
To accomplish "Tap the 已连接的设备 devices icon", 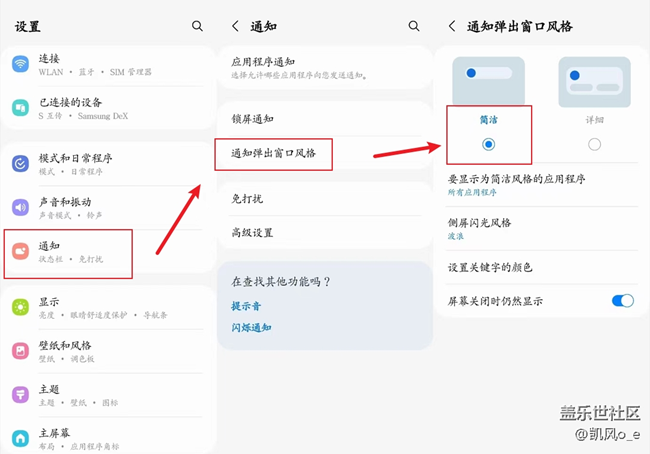I will click(x=20, y=108).
